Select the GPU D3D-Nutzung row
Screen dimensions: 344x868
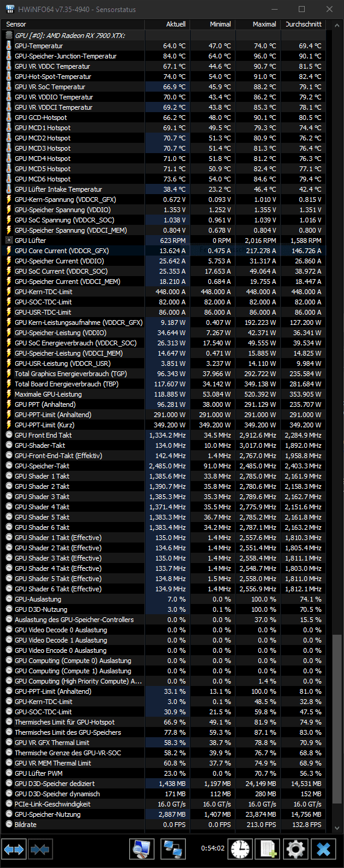tap(164, 609)
